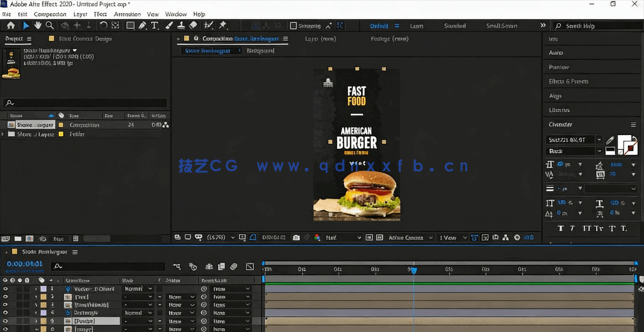Open the Composition menu
644x332 pixels.
(x=50, y=14)
